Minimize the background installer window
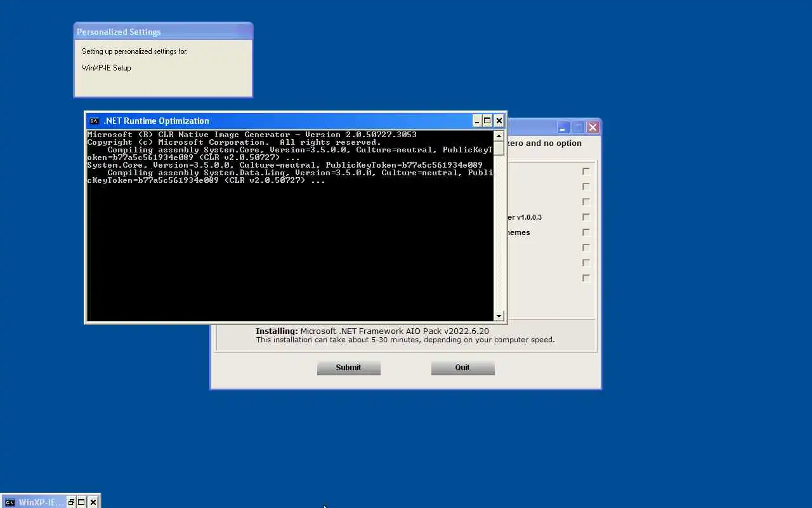The height and width of the screenshot is (508, 812). click(562, 128)
